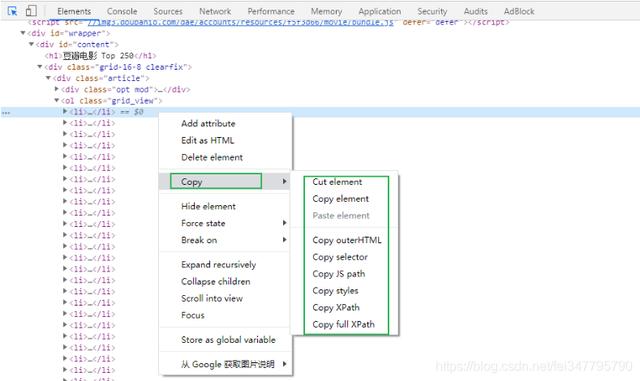Select Store as global variable
Screen dimensions: 640x381
point(228,340)
